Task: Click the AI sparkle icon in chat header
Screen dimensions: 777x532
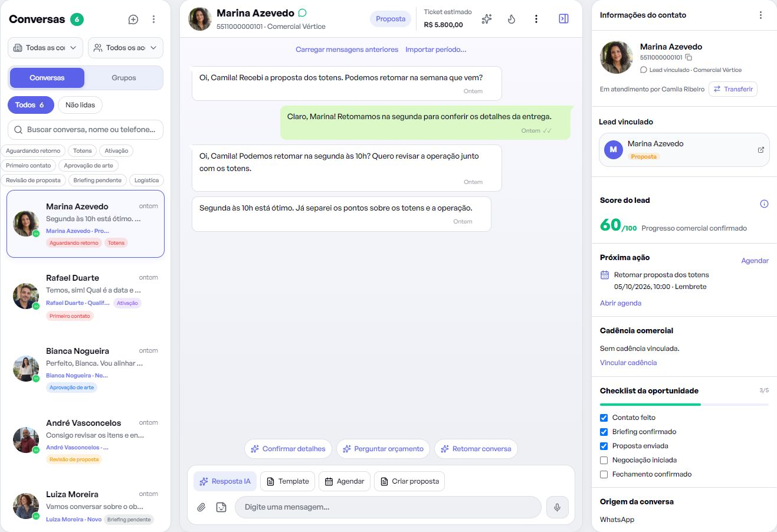Action: (x=487, y=19)
